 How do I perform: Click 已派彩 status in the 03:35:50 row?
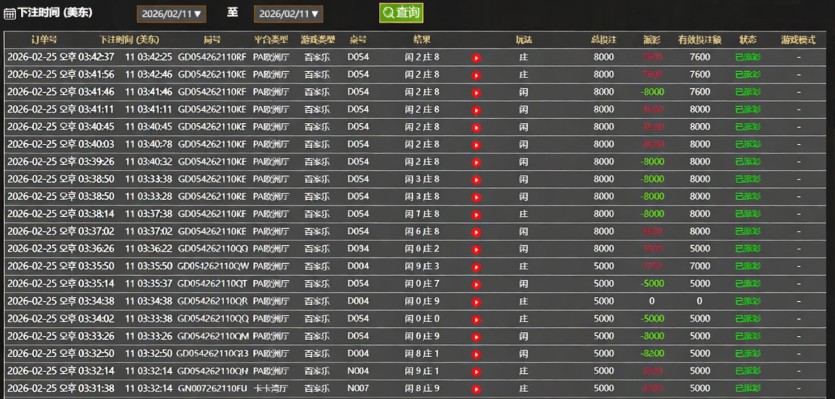click(748, 266)
